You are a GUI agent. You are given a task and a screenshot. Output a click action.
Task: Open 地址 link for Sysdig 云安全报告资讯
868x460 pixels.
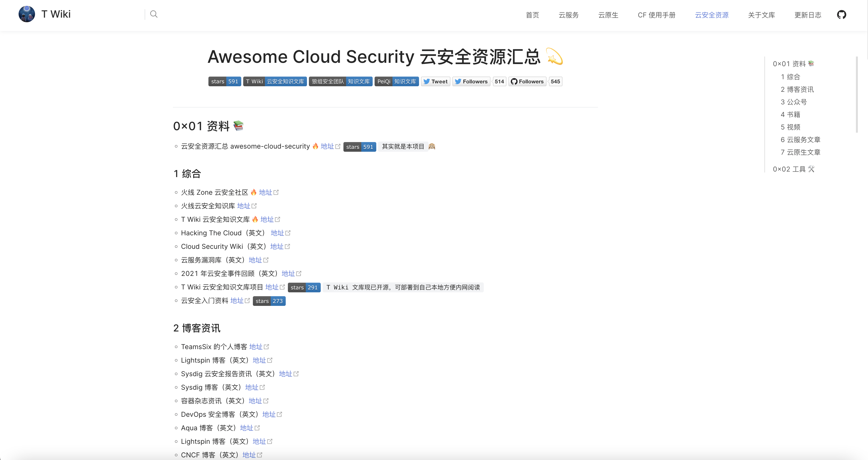[288, 374]
